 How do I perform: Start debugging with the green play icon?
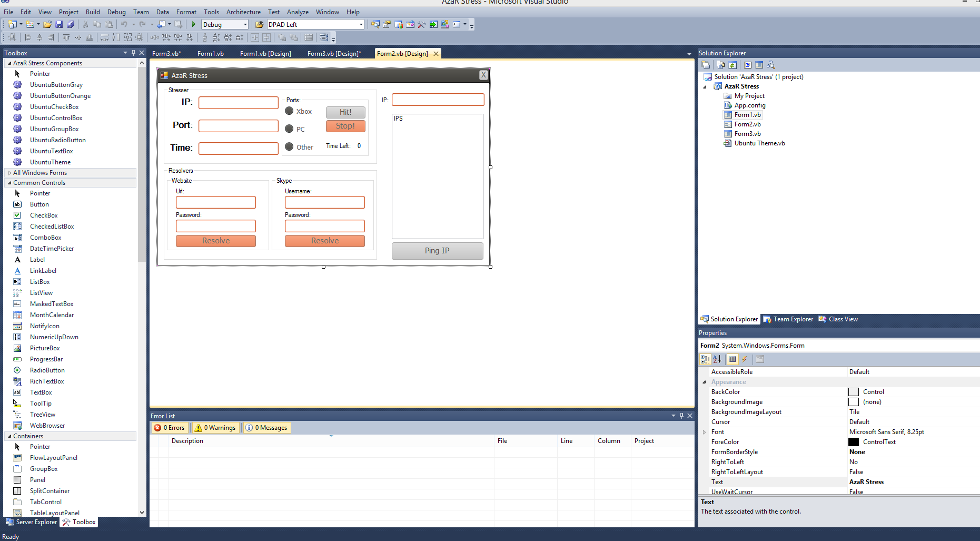point(194,24)
